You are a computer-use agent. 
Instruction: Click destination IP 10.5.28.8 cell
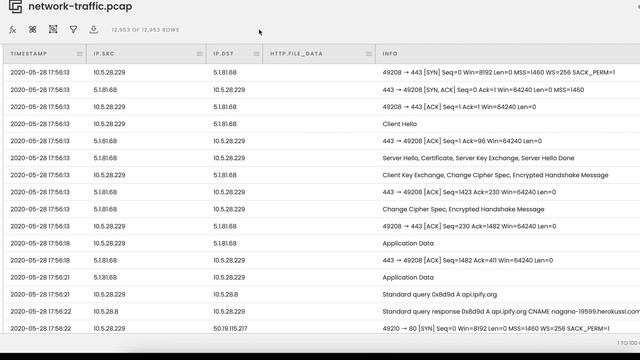[x=225, y=295]
